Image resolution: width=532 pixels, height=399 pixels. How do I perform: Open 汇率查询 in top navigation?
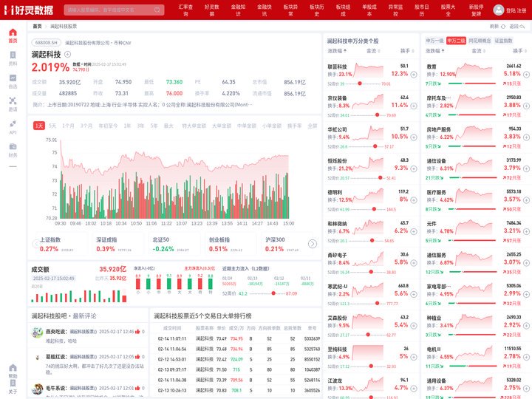point(185,10)
